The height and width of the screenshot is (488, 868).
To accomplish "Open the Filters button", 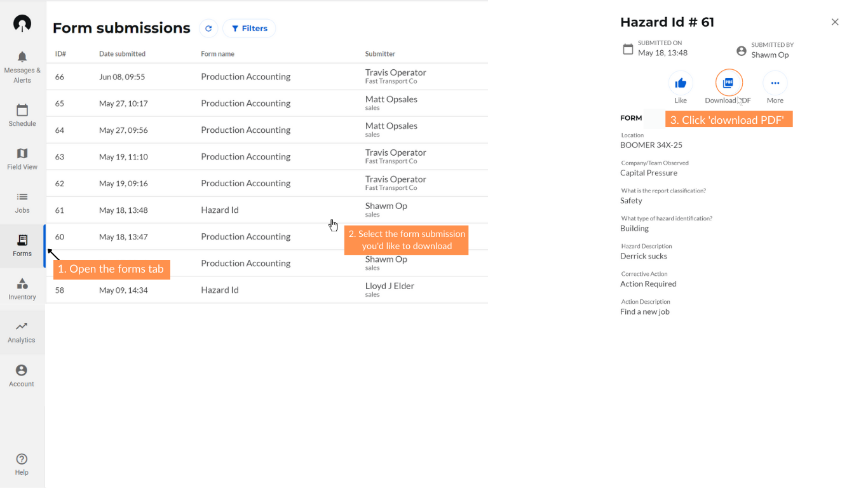I will click(x=249, y=29).
